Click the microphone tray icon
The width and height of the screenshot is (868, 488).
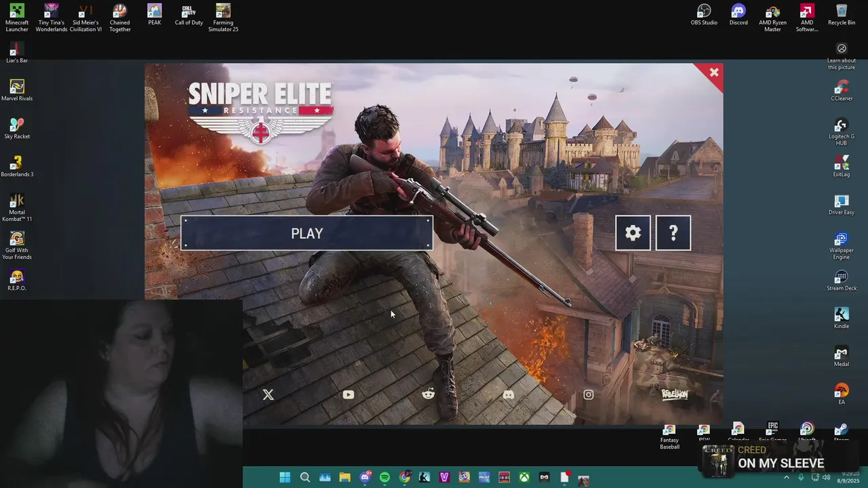coord(801,477)
